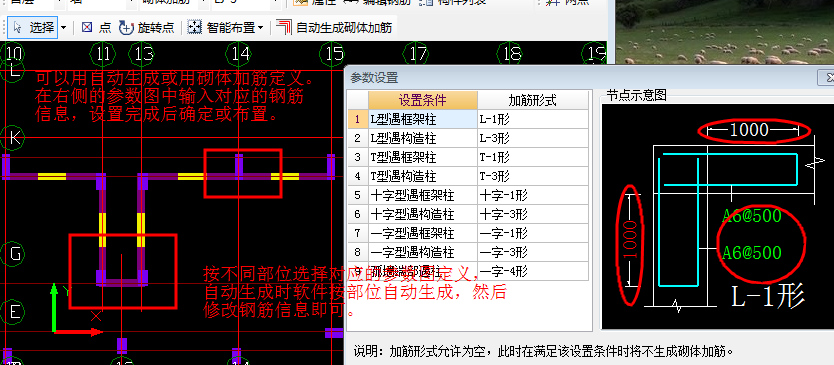
Task: Click grid axis bubble 15
Action: (x=333, y=54)
